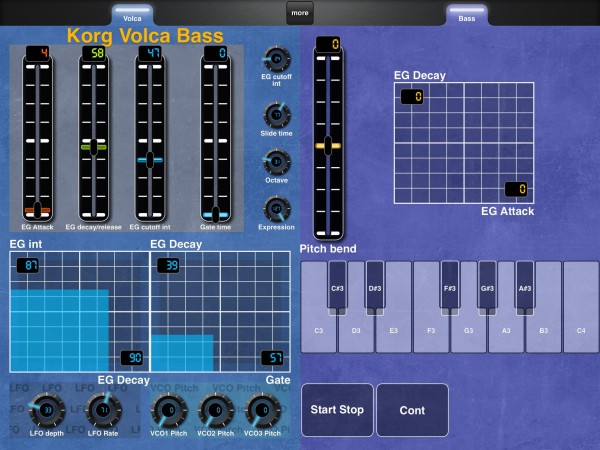Click the LFO Rate knob
Screen dimensions: 600x450
pos(103,410)
